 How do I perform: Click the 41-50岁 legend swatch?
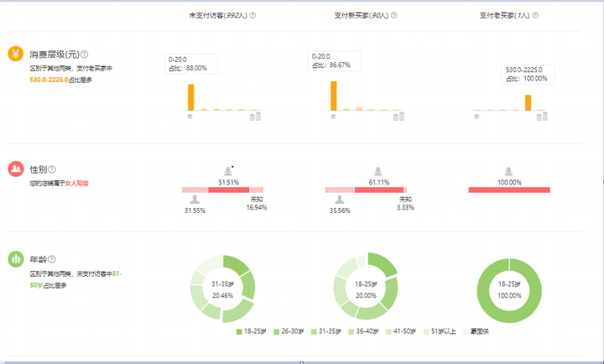388,331
